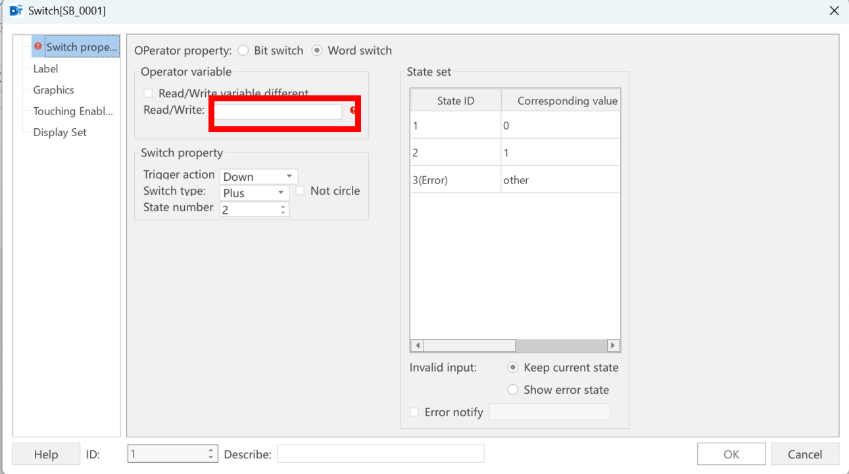Open the Label settings page
The width and height of the screenshot is (849, 474).
pyautogui.click(x=45, y=69)
